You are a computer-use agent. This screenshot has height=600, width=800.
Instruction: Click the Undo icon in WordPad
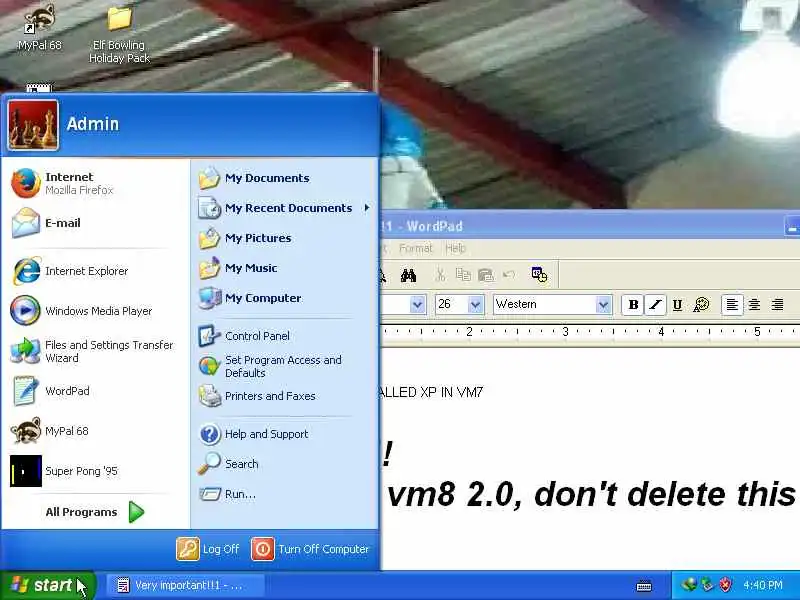click(x=509, y=276)
